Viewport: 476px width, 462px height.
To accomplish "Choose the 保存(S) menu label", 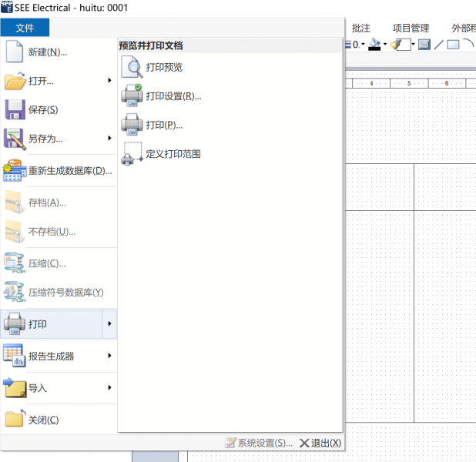I will [43, 110].
